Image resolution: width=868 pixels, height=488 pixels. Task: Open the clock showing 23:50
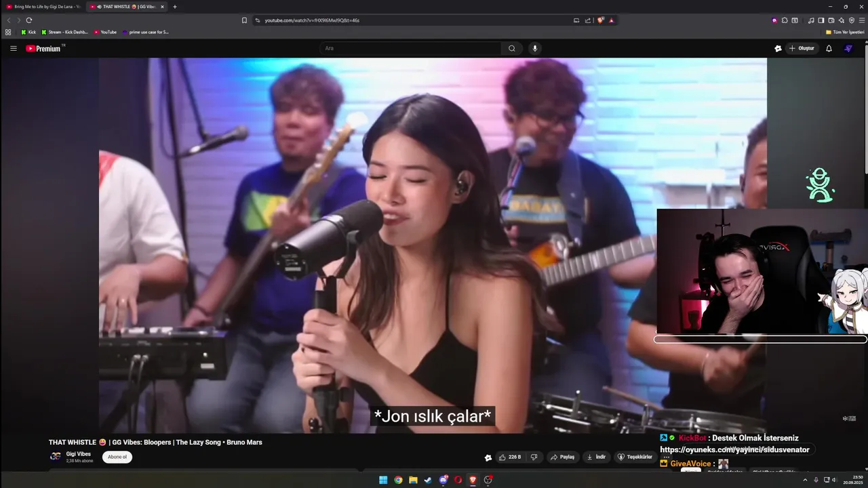coord(852,480)
